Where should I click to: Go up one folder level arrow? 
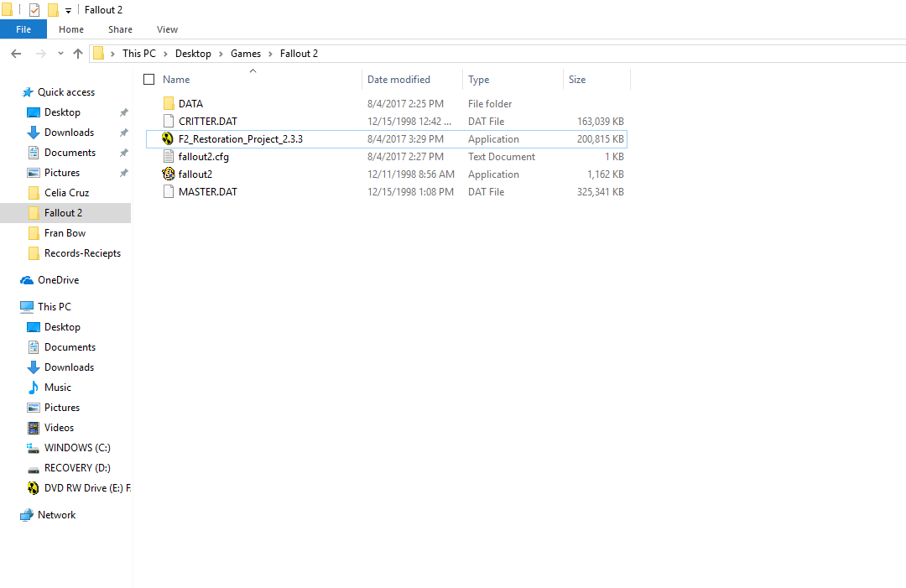coord(78,54)
